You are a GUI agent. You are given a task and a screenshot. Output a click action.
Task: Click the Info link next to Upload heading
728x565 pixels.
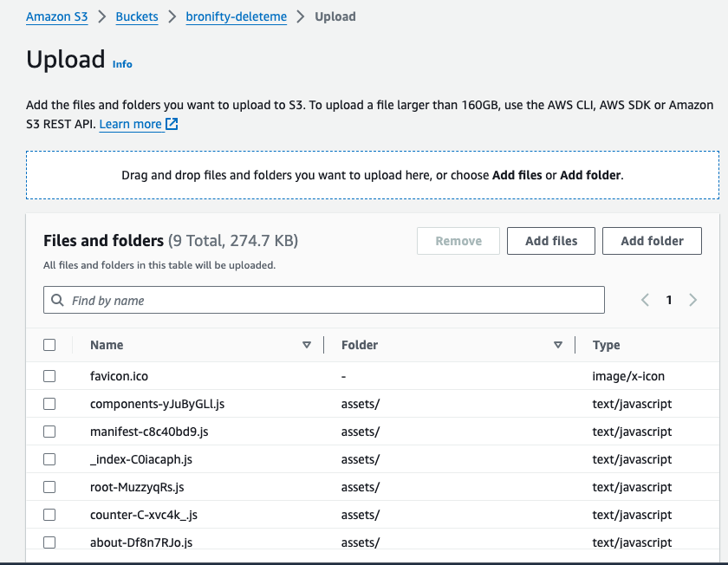tap(122, 64)
